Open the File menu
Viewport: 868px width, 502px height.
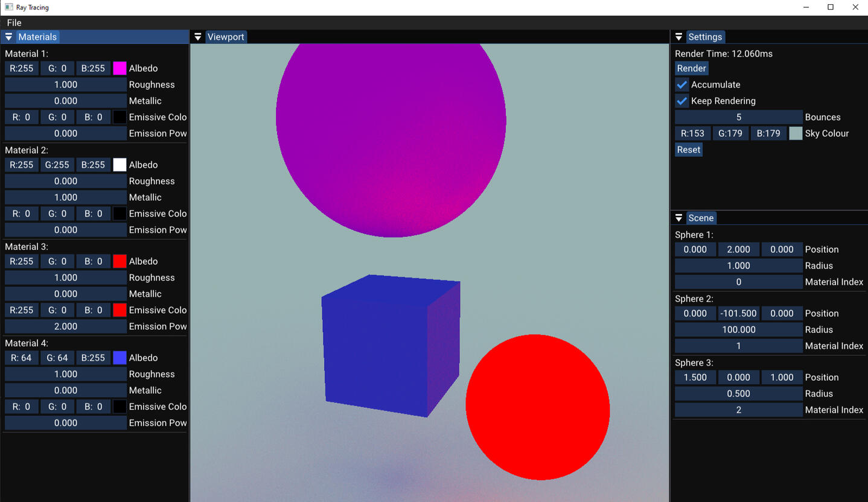[x=14, y=22]
